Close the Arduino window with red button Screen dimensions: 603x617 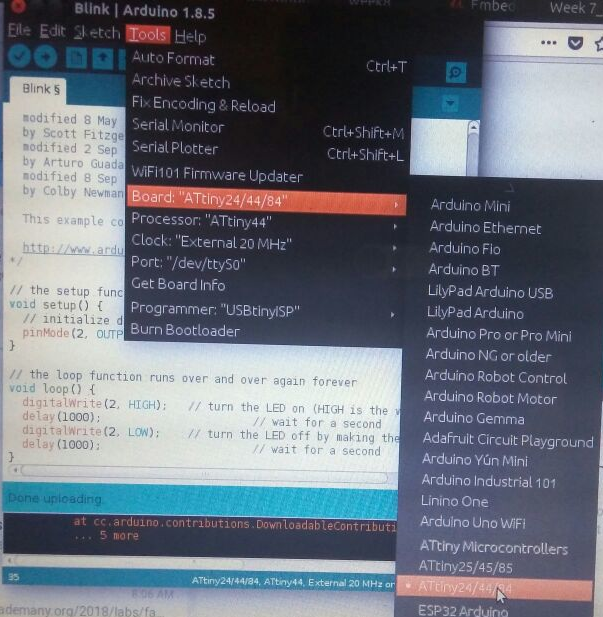(17, 6)
